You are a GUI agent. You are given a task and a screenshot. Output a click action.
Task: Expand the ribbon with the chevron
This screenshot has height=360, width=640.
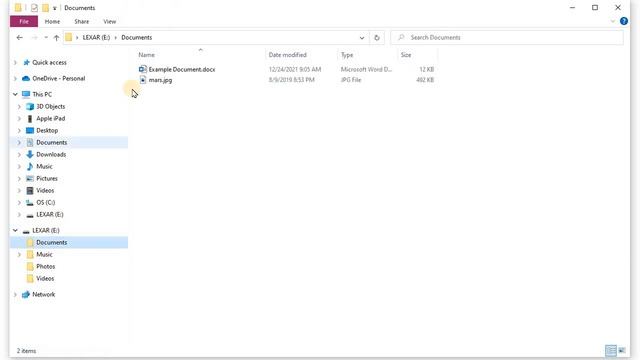pyautogui.click(x=613, y=21)
